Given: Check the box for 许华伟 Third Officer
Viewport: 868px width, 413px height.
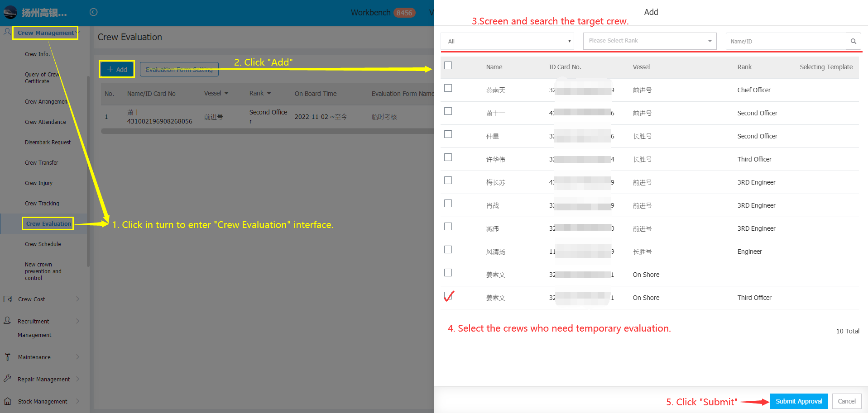Looking at the screenshot, I should click(x=448, y=157).
